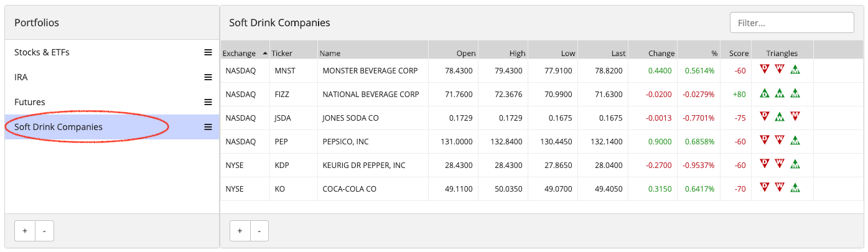868x252 pixels.
Task: Open the hamburger menu for Stocks & ETFs
Action: click(x=208, y=52)
